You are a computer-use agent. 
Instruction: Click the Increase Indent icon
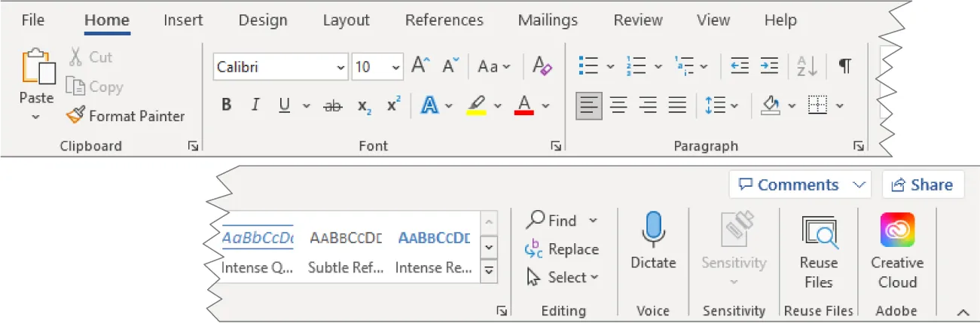[768, 66]
